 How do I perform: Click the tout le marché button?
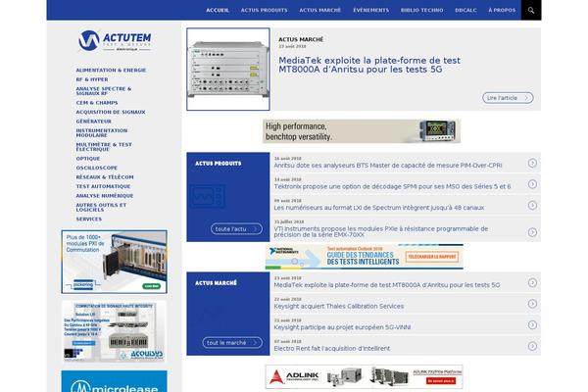232,342
